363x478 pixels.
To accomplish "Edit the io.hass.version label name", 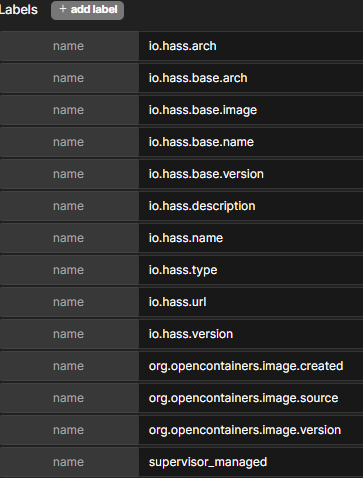I will click(251, 334).
